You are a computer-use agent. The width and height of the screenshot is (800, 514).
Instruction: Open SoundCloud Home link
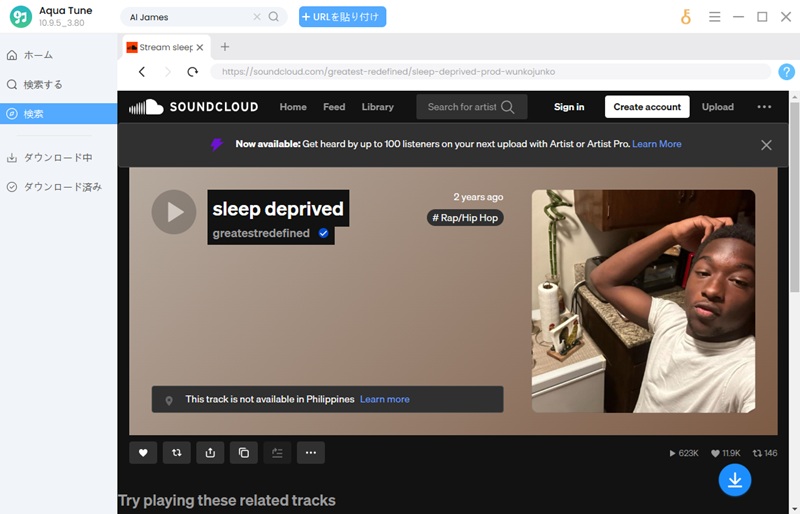pos(293,107)
